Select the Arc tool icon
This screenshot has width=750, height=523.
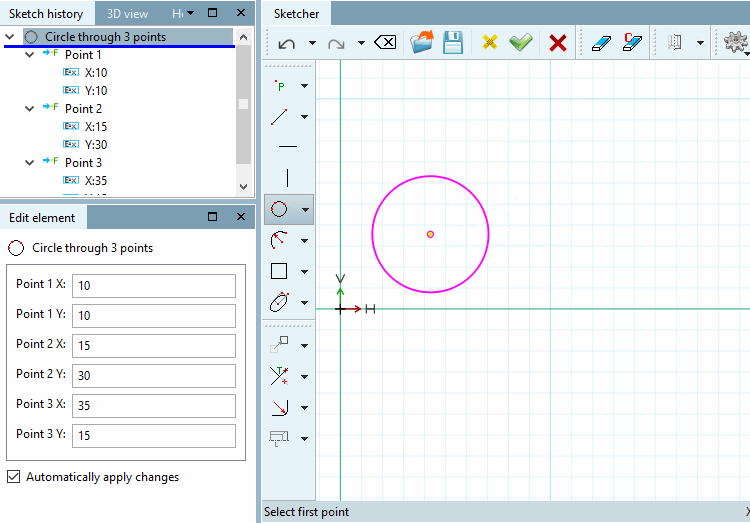point(279,240)
